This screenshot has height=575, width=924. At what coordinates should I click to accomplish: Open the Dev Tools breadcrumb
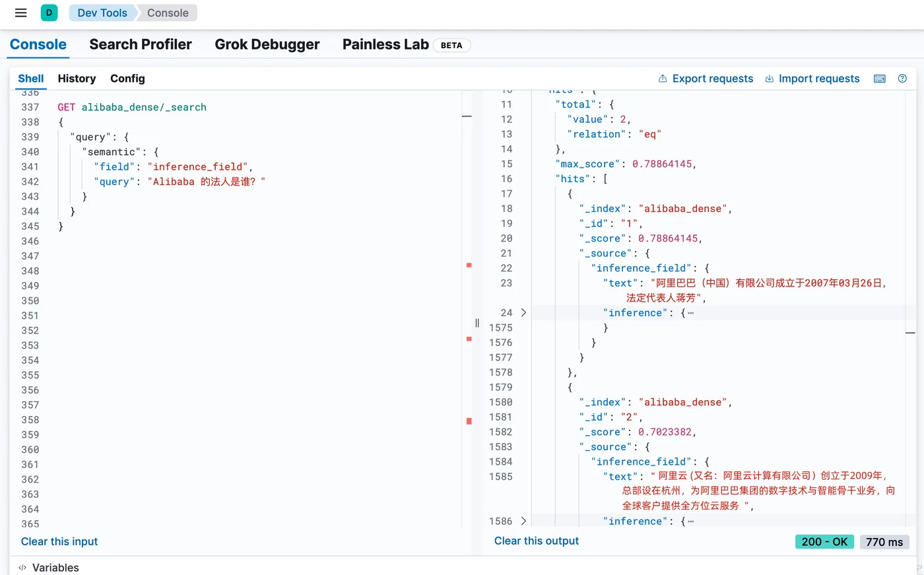pyautogui.click(x=102, y=13)
